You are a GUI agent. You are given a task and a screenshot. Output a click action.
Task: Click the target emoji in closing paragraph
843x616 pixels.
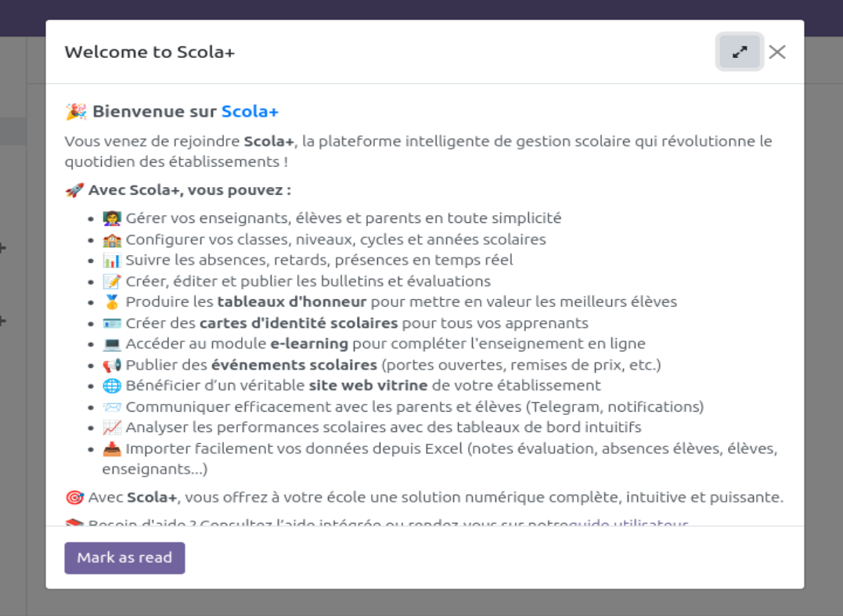74,498
